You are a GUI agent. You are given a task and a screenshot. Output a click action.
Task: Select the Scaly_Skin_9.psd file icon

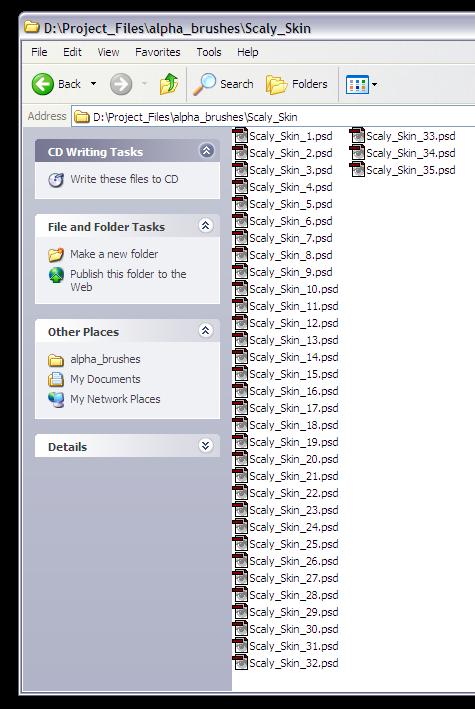point(240,272)
